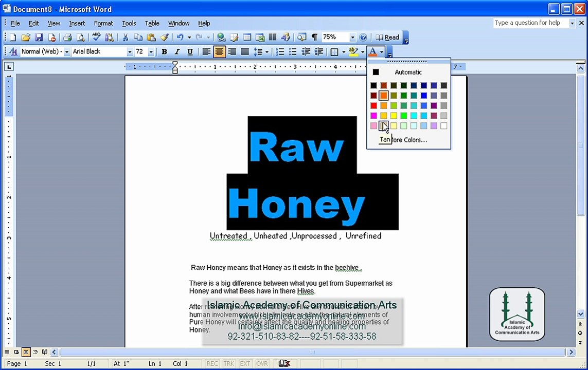Screen dimensions: 588x370
Task: Open the Insert menu
Action: [77, 23]
